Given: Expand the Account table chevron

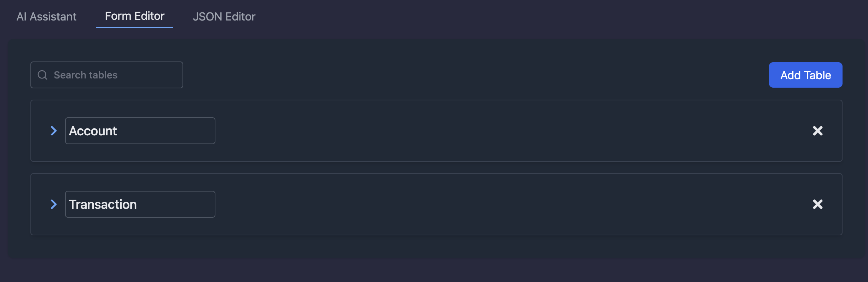Looking at the screenshot, I should [53, 131].
